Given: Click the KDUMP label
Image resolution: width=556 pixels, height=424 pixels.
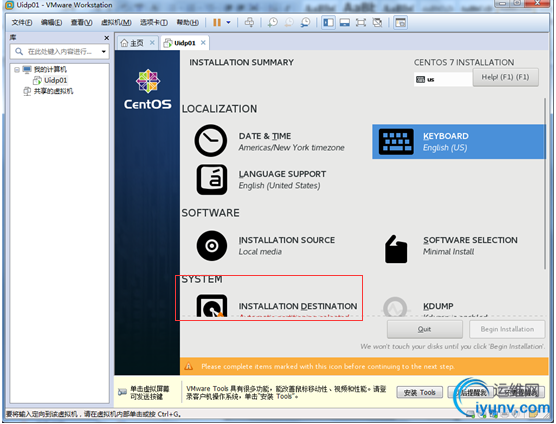Looking at the screenshot, I should point(438,306).
